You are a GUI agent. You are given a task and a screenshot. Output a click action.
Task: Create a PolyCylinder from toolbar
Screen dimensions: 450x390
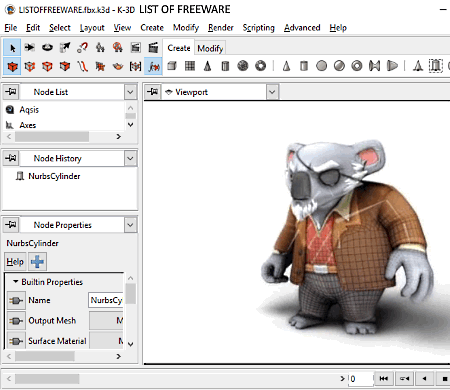point(225,66)
